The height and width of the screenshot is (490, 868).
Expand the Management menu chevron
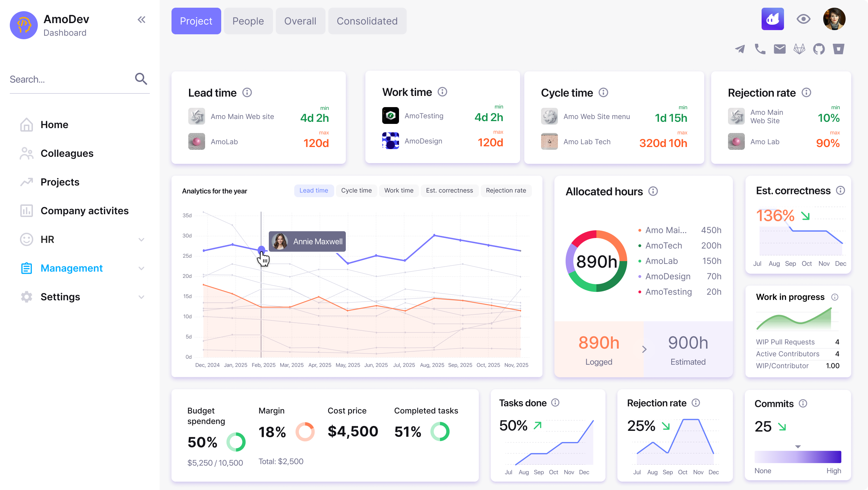(x=141, y=268)
